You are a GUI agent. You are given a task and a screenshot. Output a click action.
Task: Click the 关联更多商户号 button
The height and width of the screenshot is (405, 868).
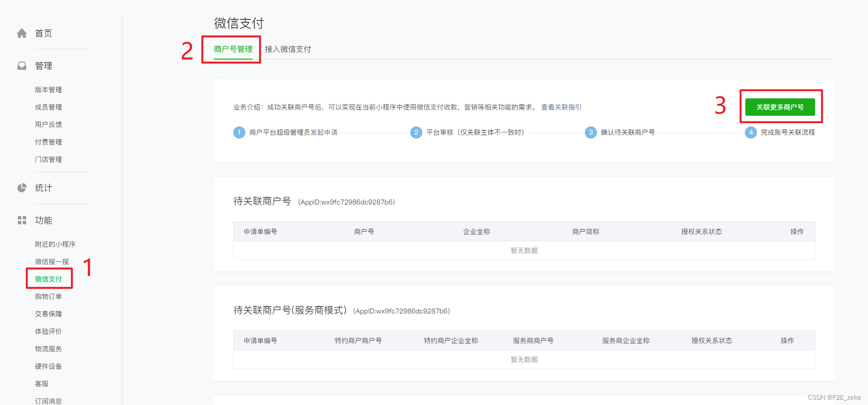pos(780,107)
